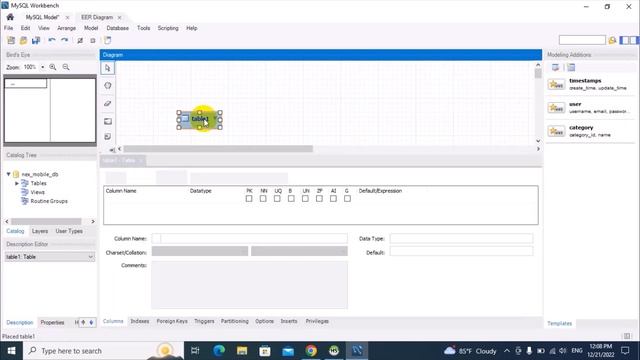Check the AI auto increment checkbox
The height and width of the screenshot is (360, 640).
point(333,199)
